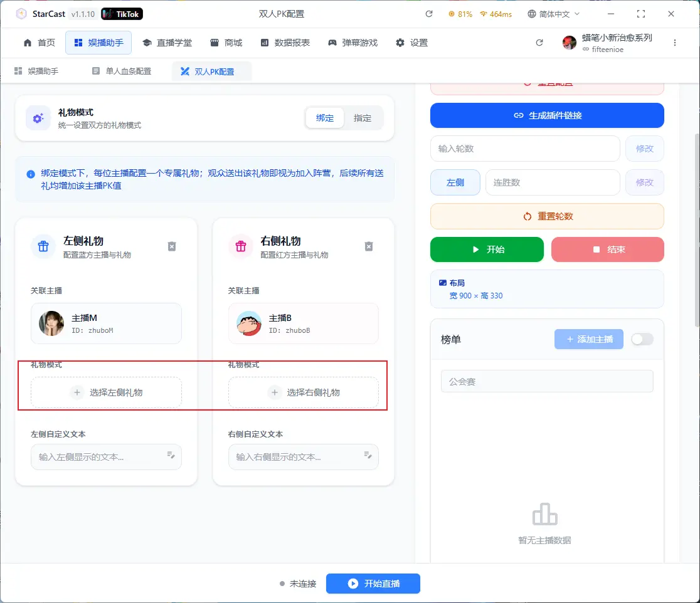Select the 绑定 gift mode
Image resolution: width=700 pixels, height=603 pixels.
pos(325,118)
